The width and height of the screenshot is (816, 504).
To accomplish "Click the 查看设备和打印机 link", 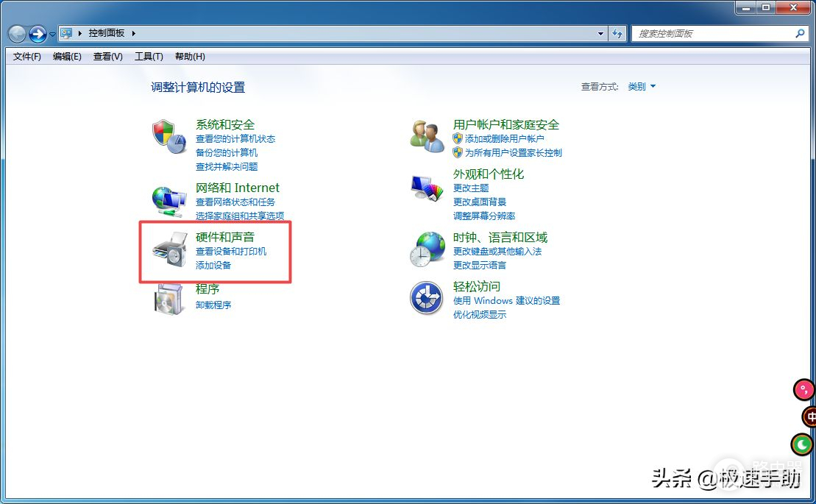I will click(x=230, y=251).
